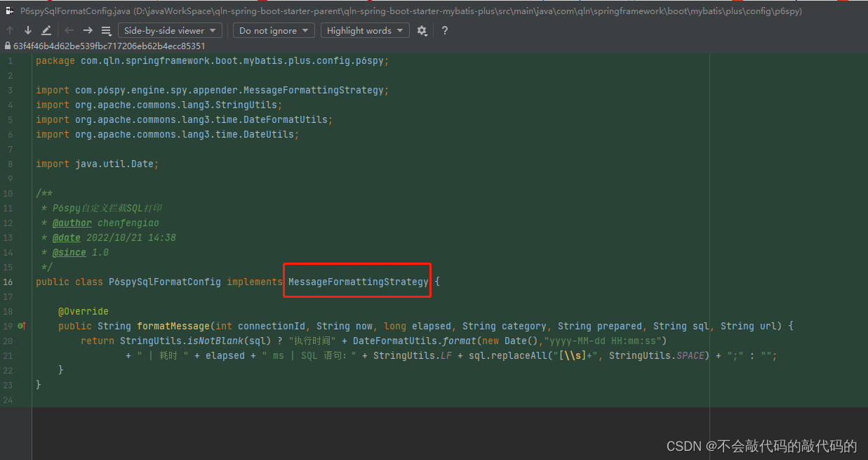The width and height of the screenshot is (868, 460).
Task: Click the @since javadoc link
Action: [x=69, y=252]
